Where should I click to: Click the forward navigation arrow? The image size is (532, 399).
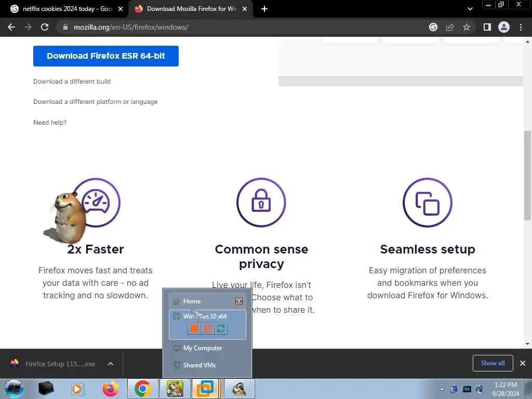click(28, 27)
